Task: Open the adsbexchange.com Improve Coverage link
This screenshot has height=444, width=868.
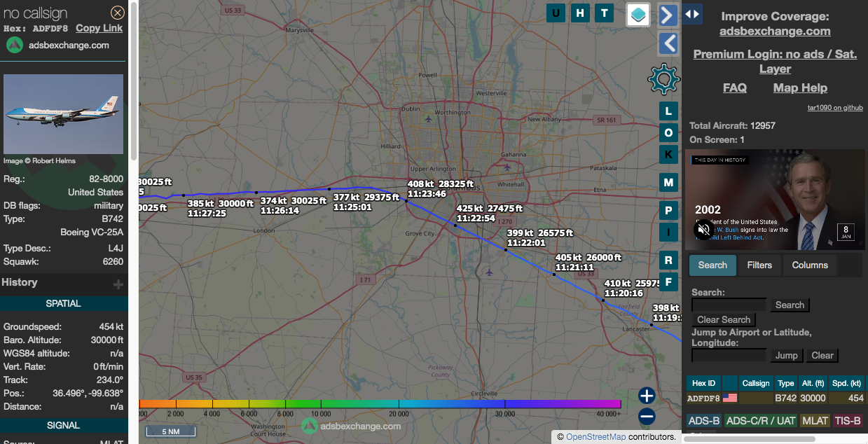Action: 775,31
